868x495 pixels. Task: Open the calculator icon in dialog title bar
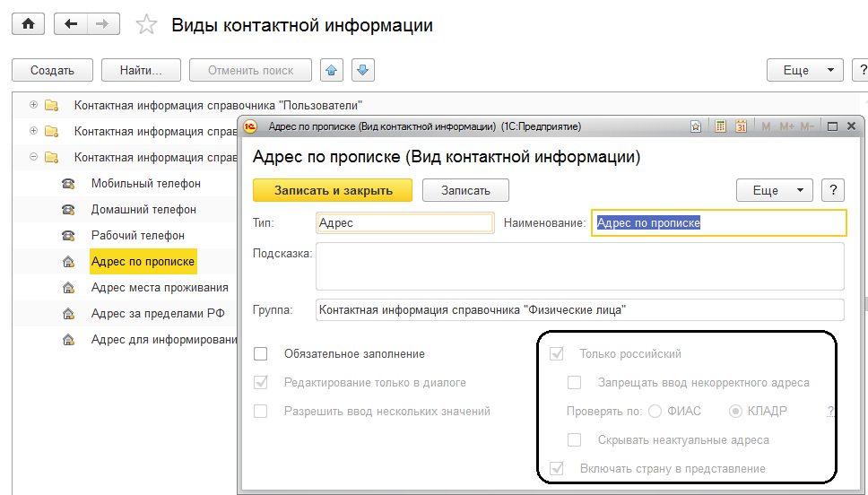[x=720, y=127]
